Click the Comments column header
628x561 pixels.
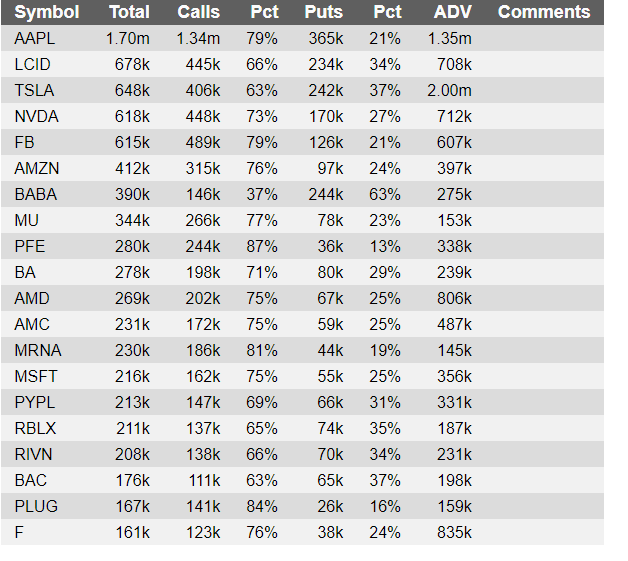click(x=543, y=12)
